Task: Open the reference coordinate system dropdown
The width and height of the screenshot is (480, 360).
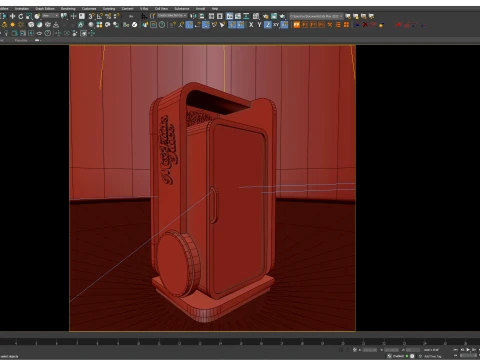Action: [x=50, y=16]
